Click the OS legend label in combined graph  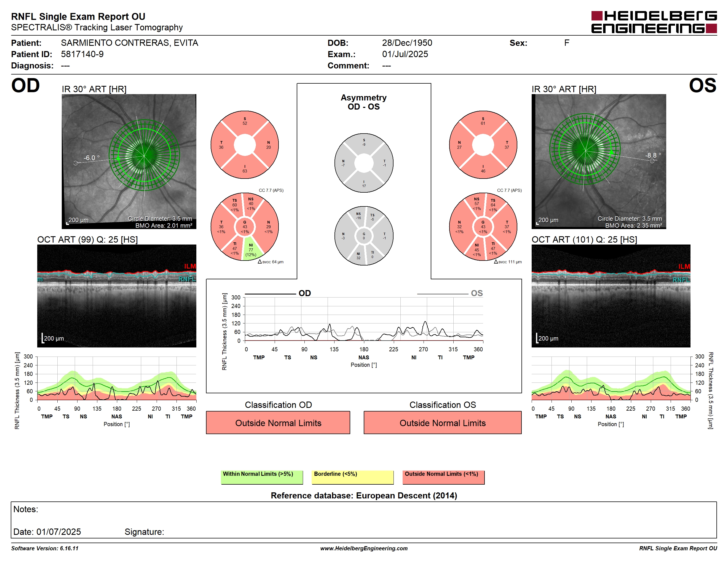tap(477, 293)
